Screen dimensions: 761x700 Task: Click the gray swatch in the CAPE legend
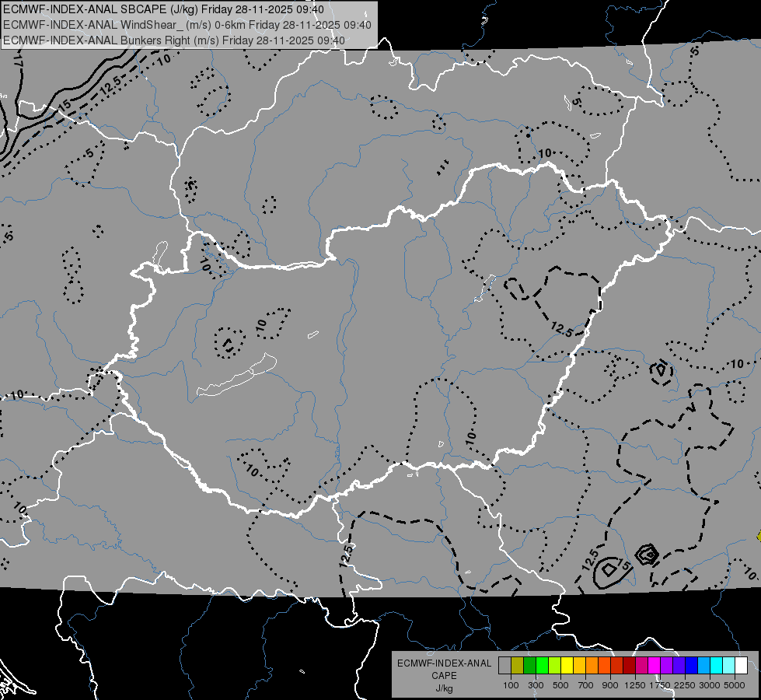pos(504,666)
